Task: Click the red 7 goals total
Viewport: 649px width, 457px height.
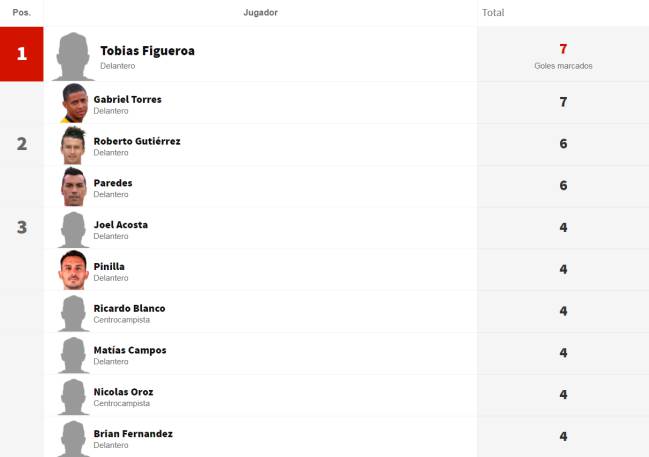Action: point(563,49)
